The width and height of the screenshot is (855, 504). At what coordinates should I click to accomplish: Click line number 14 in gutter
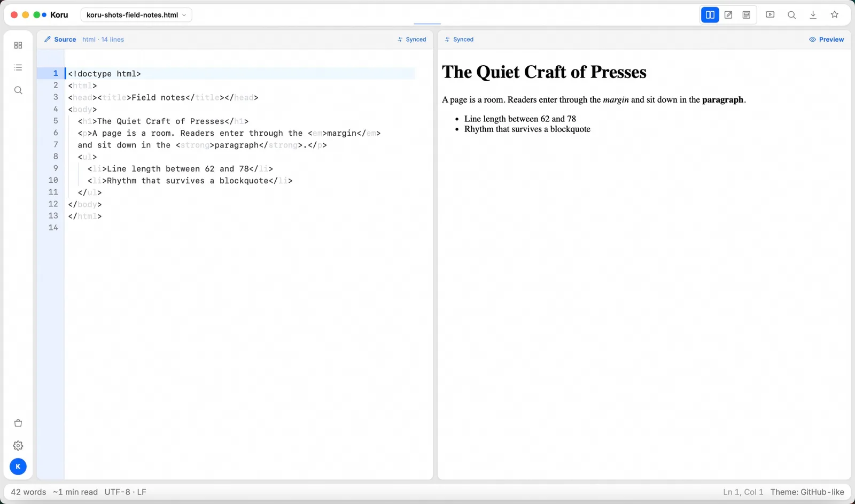pyautogui.click(x=53, y=228)
